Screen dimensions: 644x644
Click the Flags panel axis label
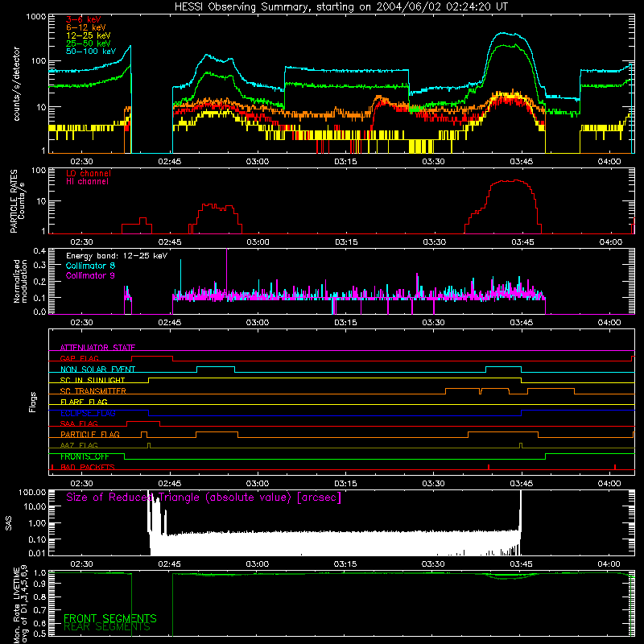[32, 402]
